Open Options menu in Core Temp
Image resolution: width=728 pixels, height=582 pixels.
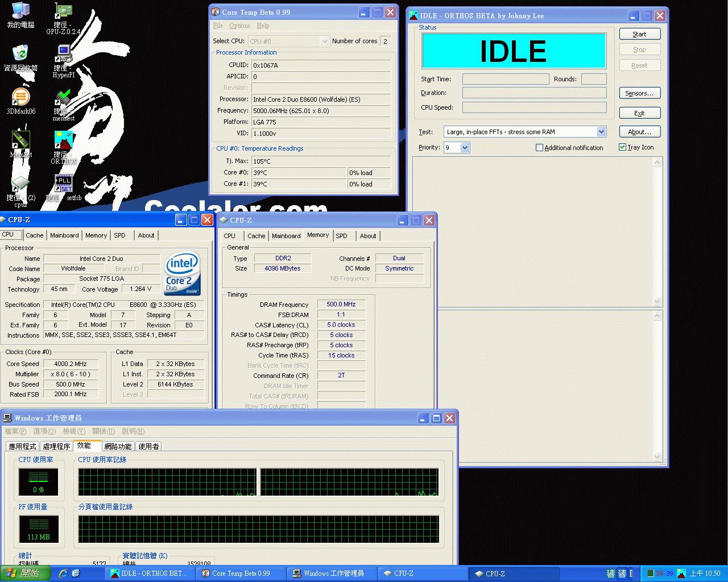coord(239,26)
